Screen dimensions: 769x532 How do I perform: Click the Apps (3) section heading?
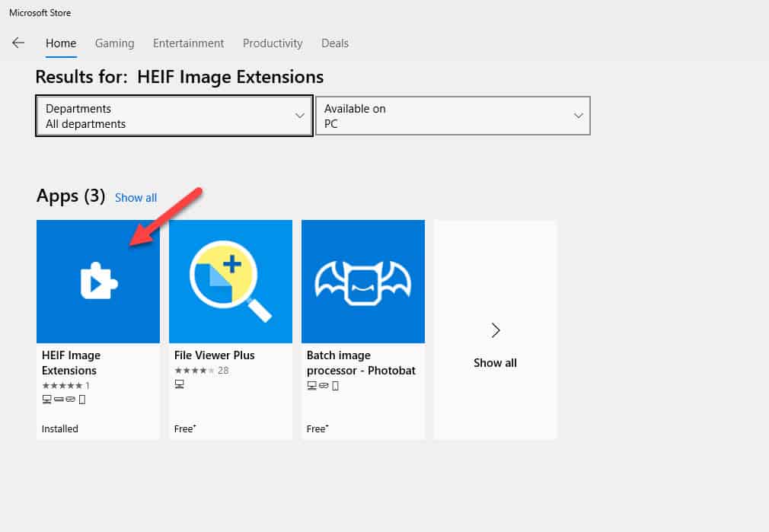pyautogui.click(x=71, y=196)
